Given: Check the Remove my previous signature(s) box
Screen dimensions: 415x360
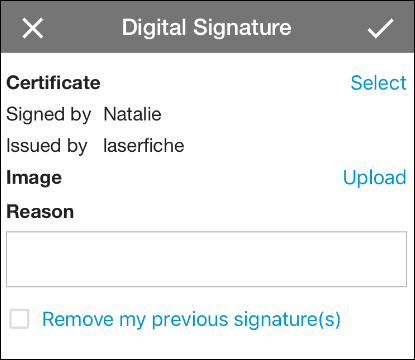Looking at the screenshot, I should [x=19, y=319].
